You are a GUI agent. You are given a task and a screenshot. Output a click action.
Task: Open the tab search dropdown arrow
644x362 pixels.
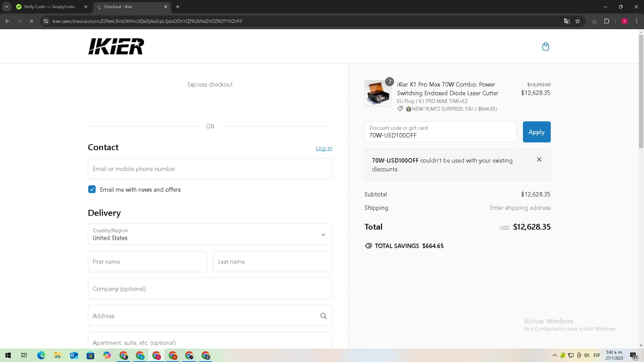(6, 7)
